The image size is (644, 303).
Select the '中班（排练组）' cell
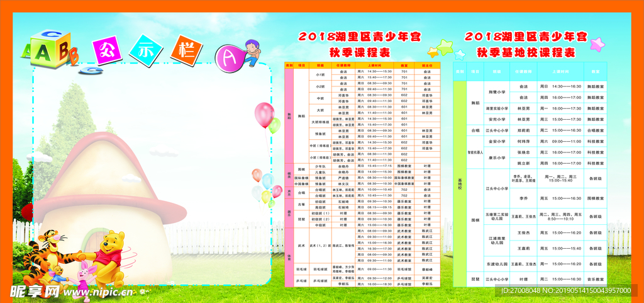[320, 146]
